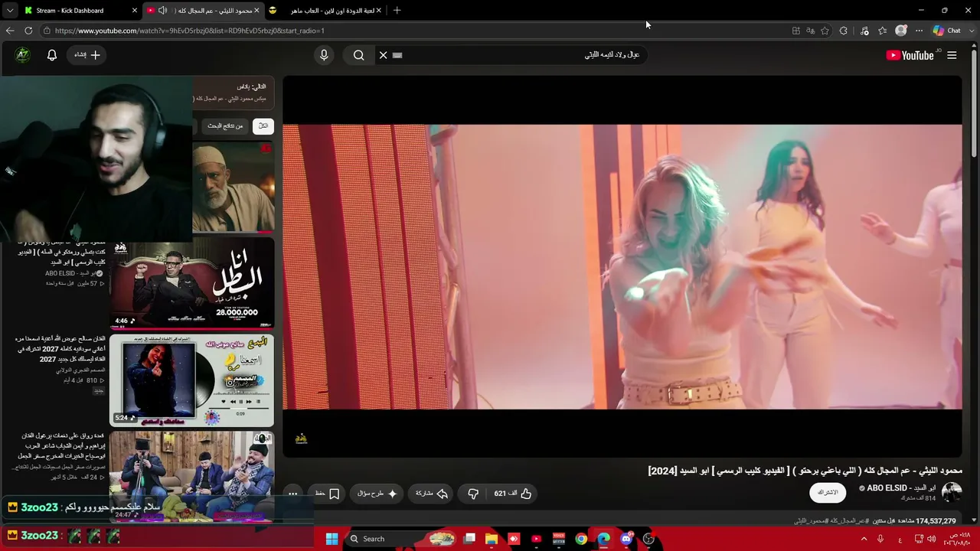Add this page to favorites star
980x551 pixels.
tap(825, 31)
